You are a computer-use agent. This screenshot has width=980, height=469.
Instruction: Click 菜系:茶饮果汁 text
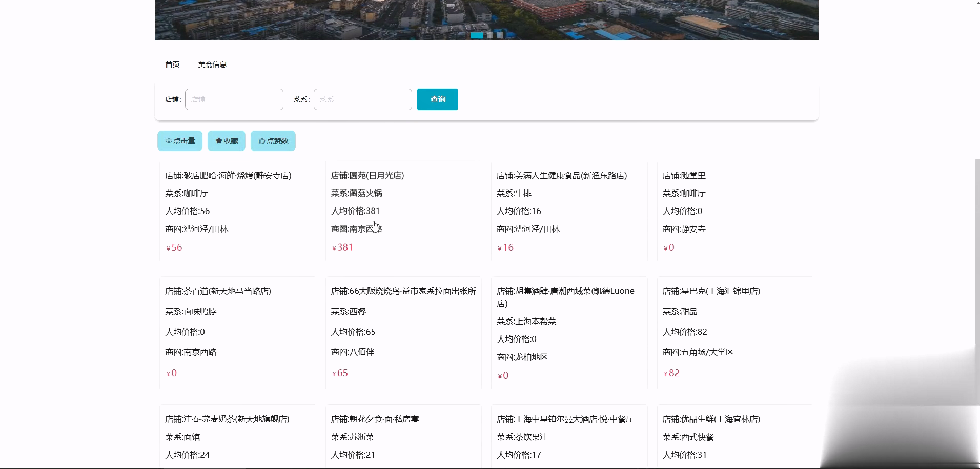point(522,437)
